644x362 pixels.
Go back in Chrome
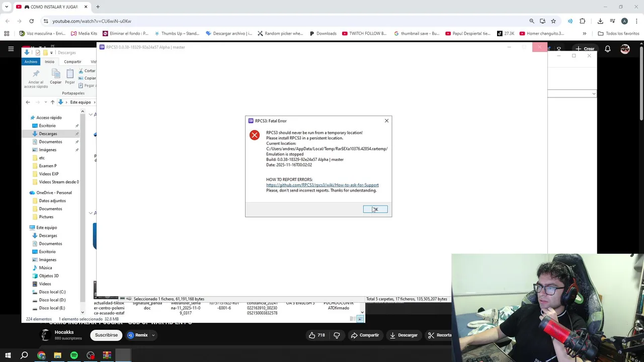point(7,21)
